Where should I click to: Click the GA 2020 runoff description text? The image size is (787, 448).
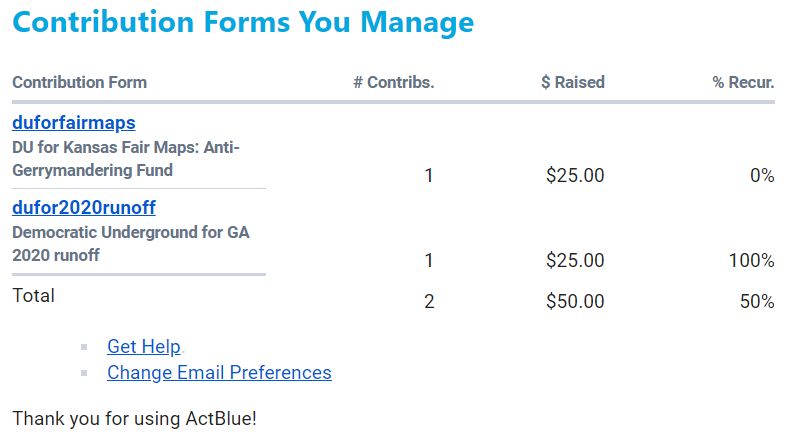tap(130, 244)
